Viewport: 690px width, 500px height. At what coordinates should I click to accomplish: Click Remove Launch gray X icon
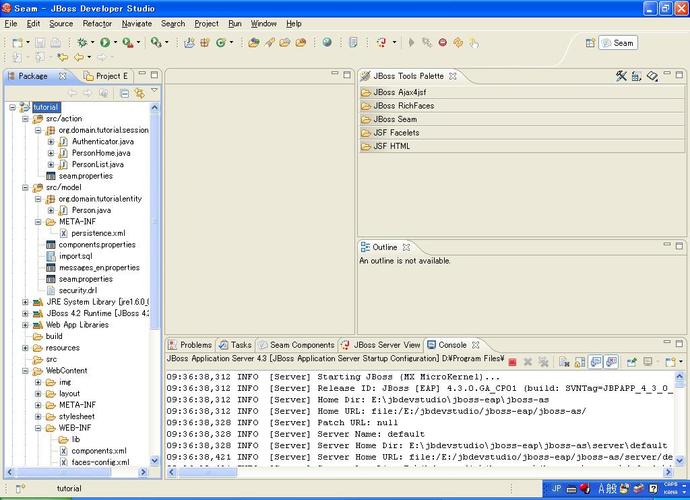(528, 362)
